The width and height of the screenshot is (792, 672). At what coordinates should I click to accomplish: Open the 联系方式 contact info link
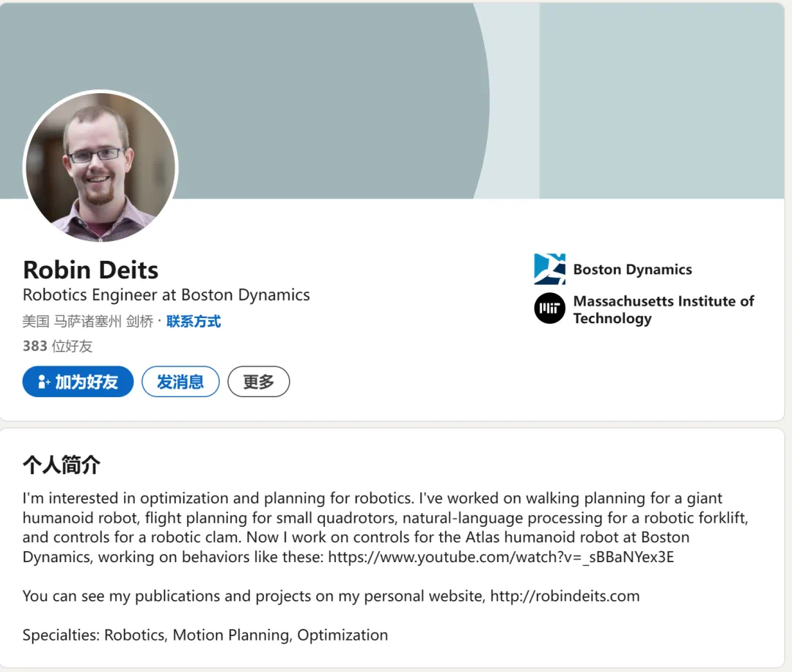194,322
